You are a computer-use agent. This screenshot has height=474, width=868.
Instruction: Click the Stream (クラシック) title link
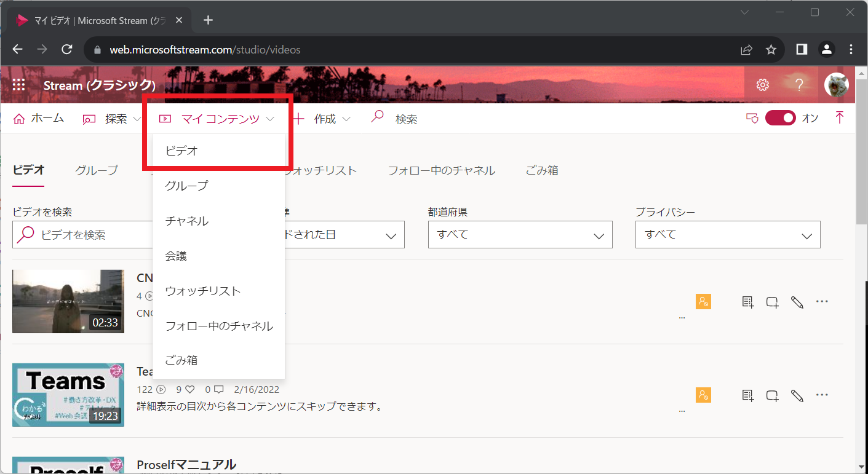[100, 85]
